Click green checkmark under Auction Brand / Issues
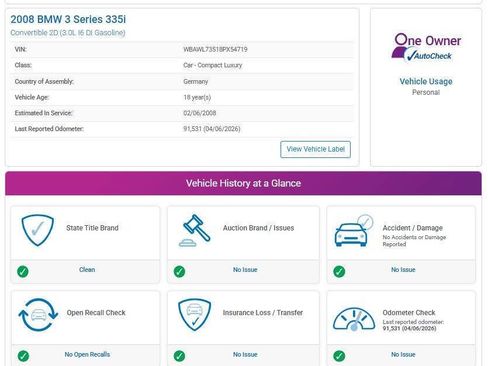Viewport: 488px width, 366px height. pyautogui.click(x=179, y=271)
